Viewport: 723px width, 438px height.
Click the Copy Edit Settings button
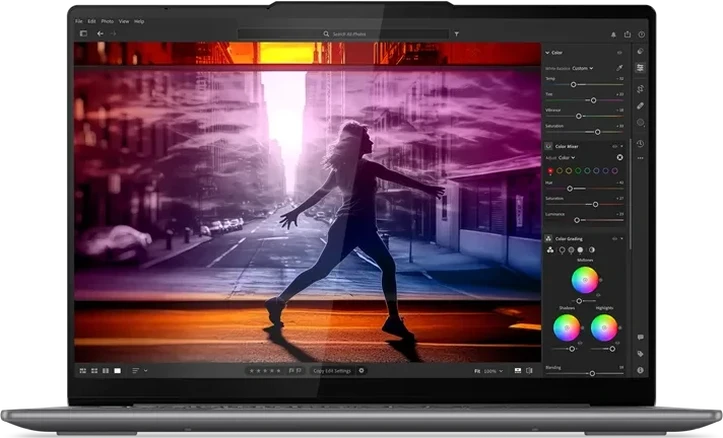point(330,371)
